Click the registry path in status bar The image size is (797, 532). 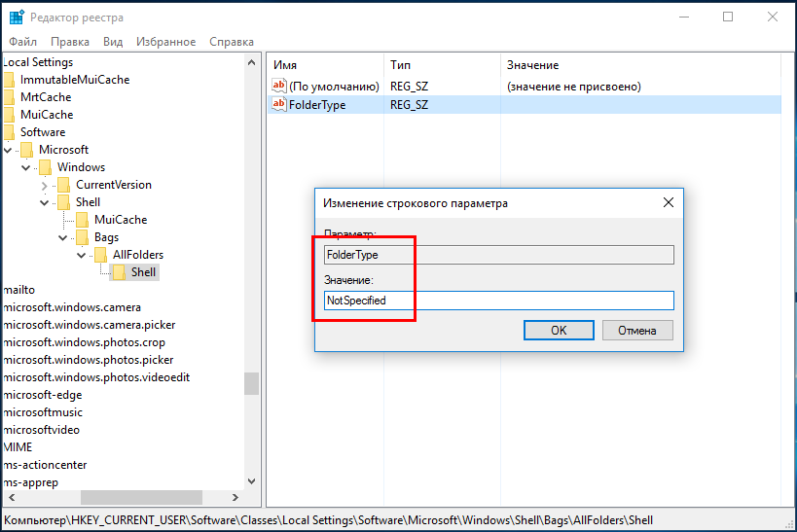[x=328, y=520]
